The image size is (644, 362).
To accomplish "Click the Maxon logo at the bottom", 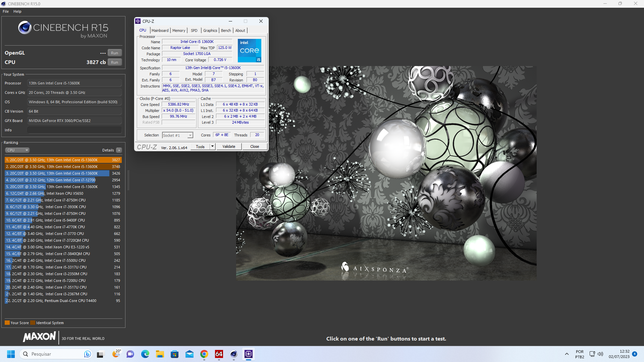I will pyautogui.click(x=39, y=337).
